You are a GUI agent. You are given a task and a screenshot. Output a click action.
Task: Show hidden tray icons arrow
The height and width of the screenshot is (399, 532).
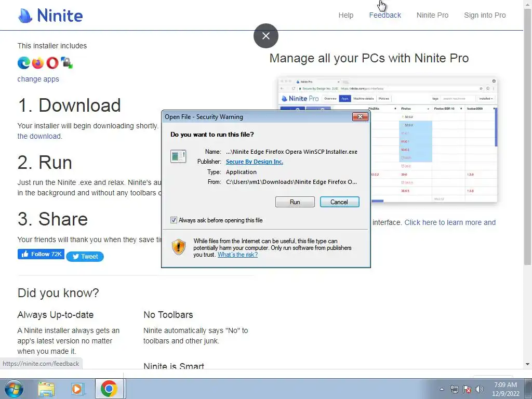[x=442, y=389]
